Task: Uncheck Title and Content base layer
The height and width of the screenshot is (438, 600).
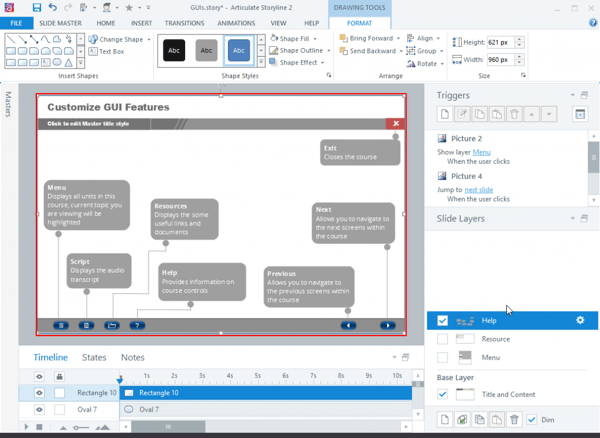Action: [x=442, y=394]
